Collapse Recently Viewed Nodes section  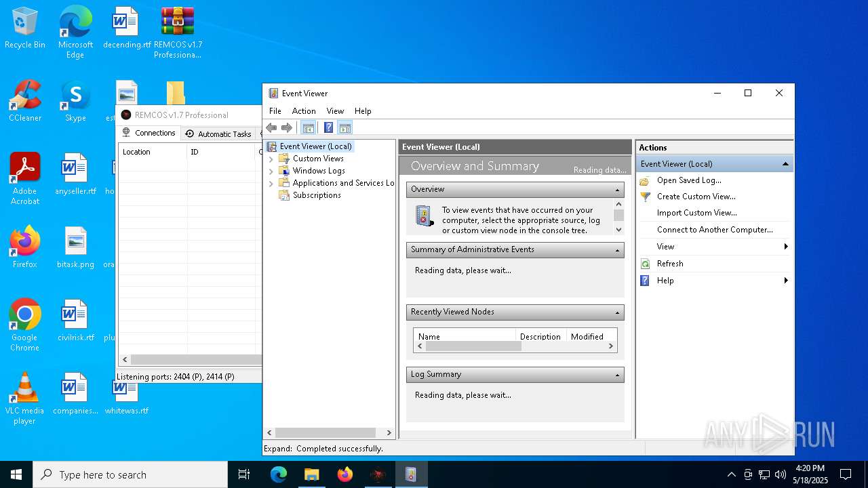(617, 312)
